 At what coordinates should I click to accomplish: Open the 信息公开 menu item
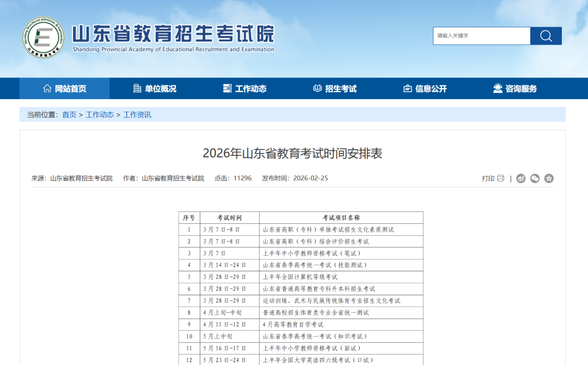point(425,89)
